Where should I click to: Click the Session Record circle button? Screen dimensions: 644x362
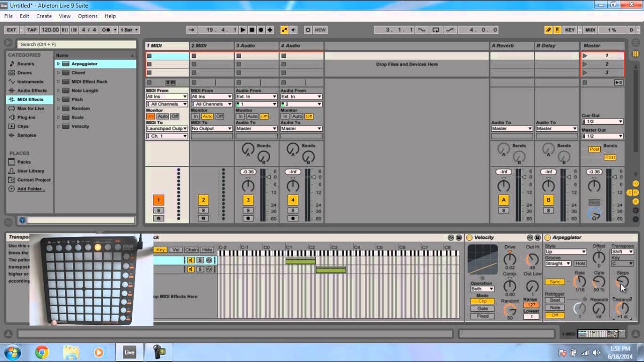(x=308, y=30)
